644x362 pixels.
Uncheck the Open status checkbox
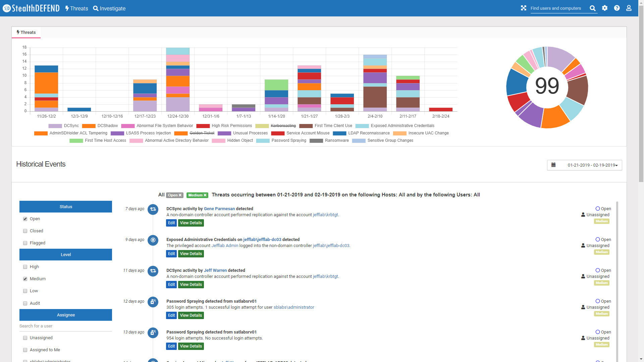(x=25, y=219)
